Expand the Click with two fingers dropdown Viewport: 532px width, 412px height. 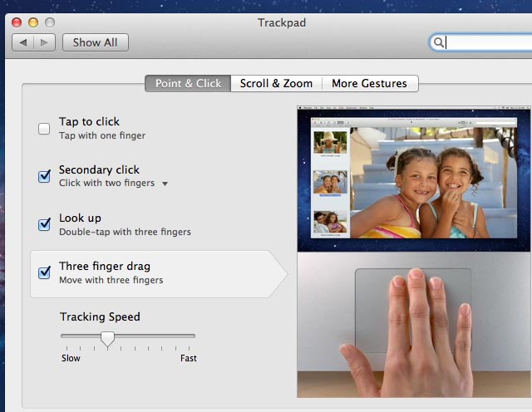coord(165,184)
